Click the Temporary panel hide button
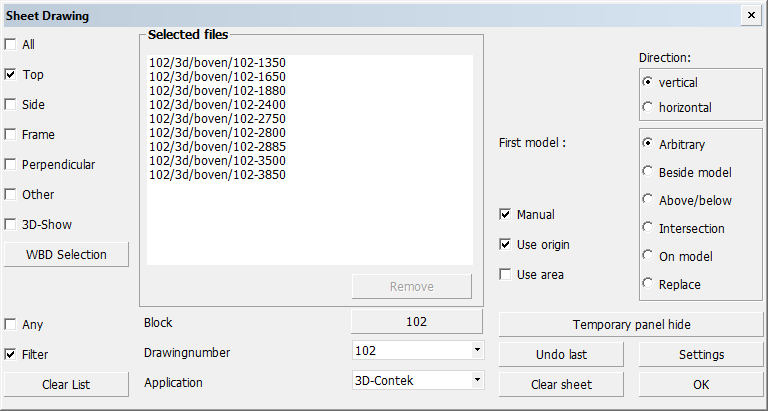This screenshot has height=411, width=768. [631, 325]
